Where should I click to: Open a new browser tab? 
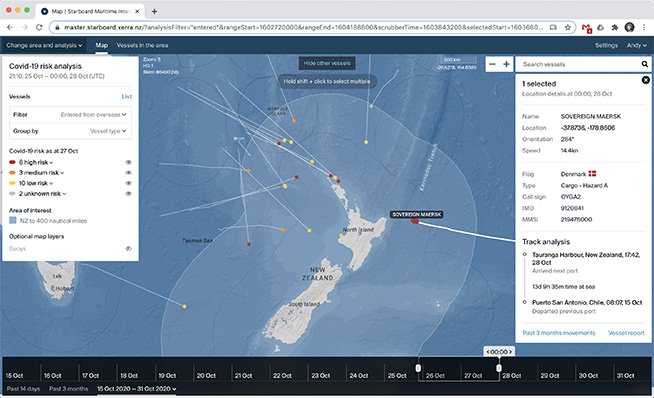(x=154, y=11)
